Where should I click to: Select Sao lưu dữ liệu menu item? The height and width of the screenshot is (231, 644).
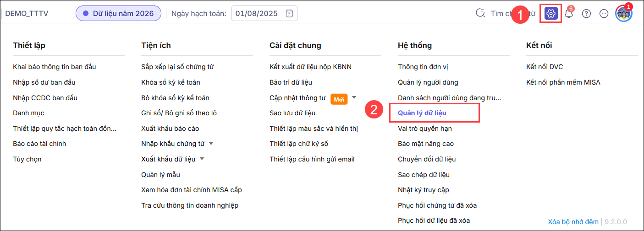tap(292, 113)
